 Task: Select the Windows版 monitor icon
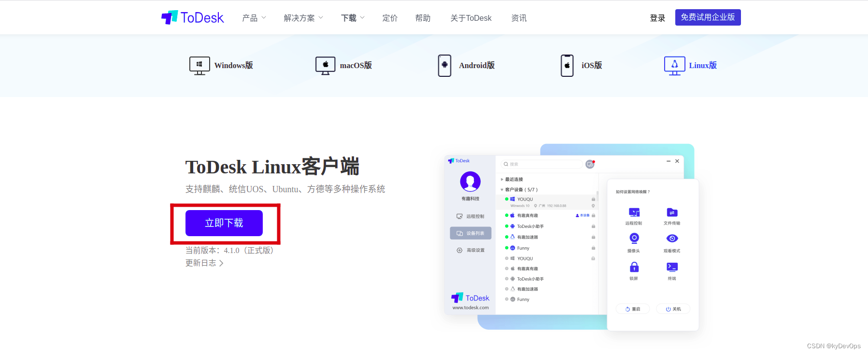click(x=199, y=66)
